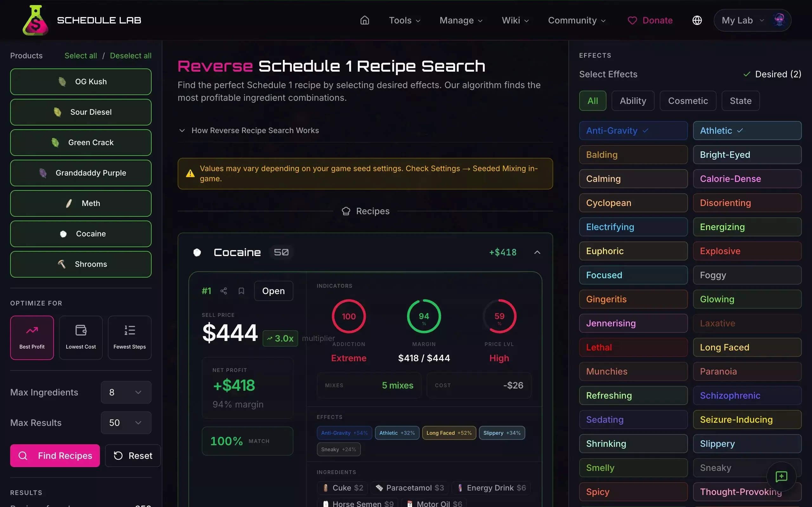
Task: Switch to the Cosmetic effects tab
Action: pos(688,100)
